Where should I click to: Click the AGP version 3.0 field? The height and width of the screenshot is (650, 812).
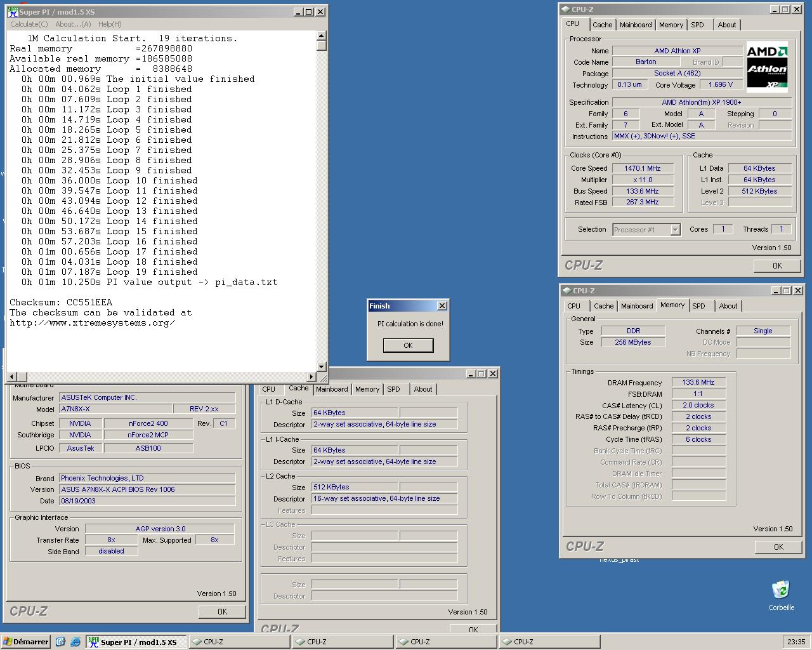[160, 529]
